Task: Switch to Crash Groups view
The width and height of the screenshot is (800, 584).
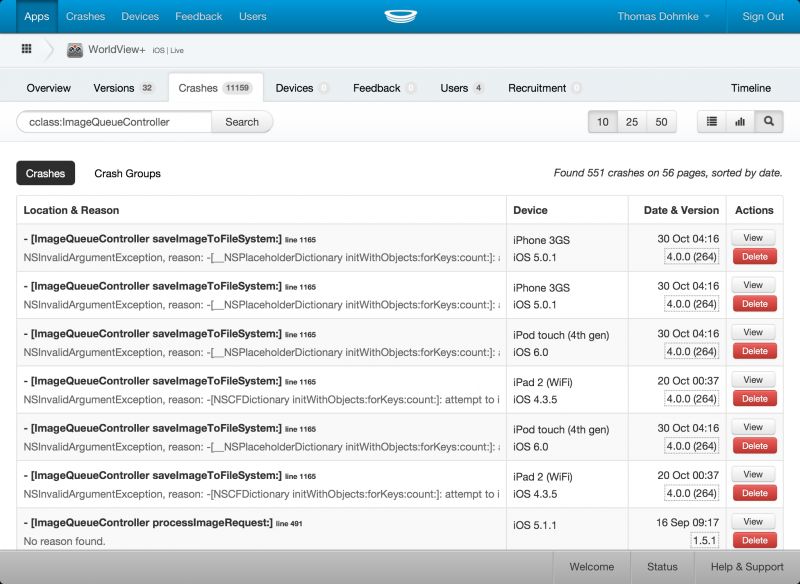Action: click(127, 174)
